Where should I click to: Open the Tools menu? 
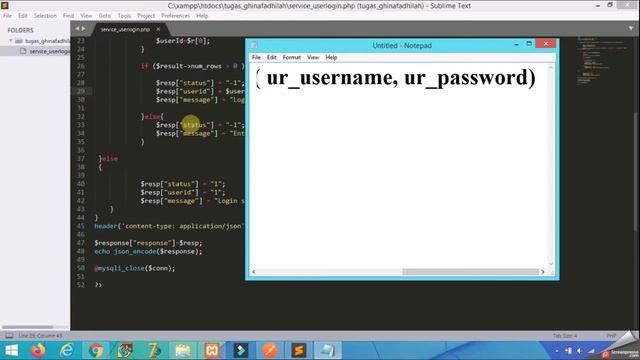click(x=124, y=16)
